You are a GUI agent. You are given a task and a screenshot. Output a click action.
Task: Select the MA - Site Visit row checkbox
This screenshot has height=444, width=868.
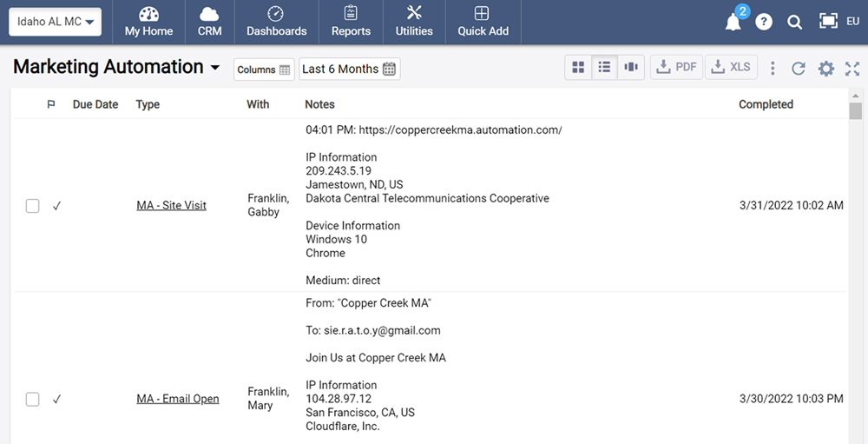pos(33,206)
